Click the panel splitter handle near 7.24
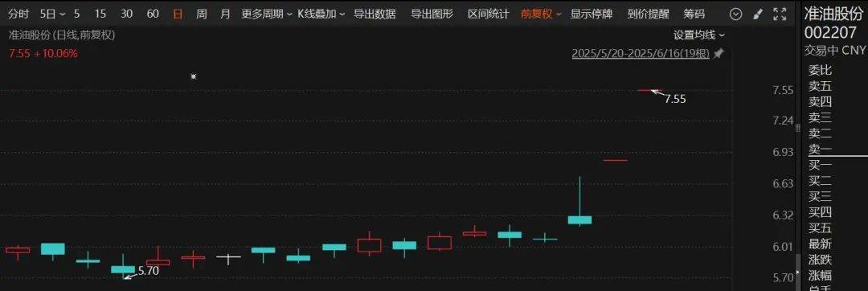 click(x=798, y=129)
